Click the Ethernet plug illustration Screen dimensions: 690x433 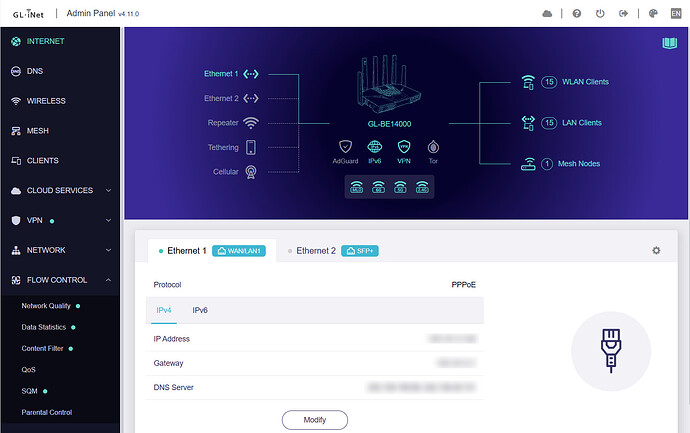tap(611, 351)
